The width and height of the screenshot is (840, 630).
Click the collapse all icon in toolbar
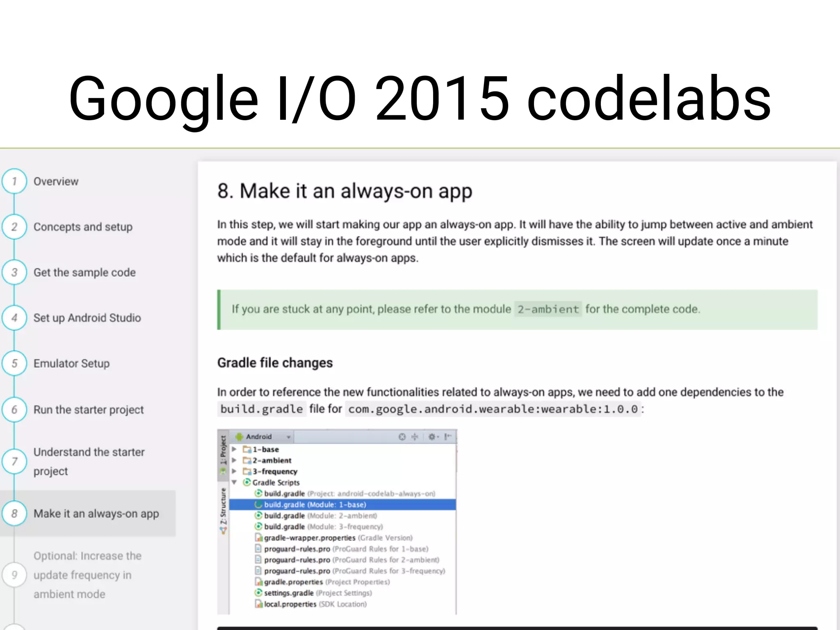click(x=415, y=437)
